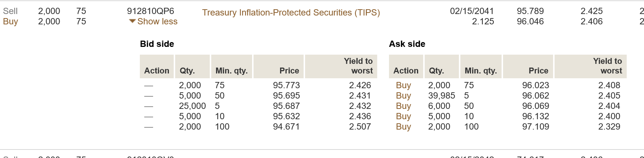Click the Buy link in top-left row
Viewport: 644px width, 158px height.
pos(10,21)
